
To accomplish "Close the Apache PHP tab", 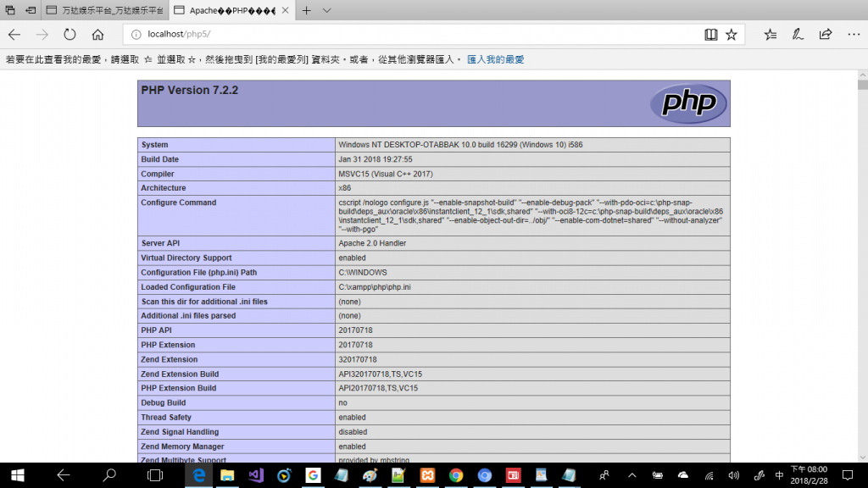I will 285,10.
